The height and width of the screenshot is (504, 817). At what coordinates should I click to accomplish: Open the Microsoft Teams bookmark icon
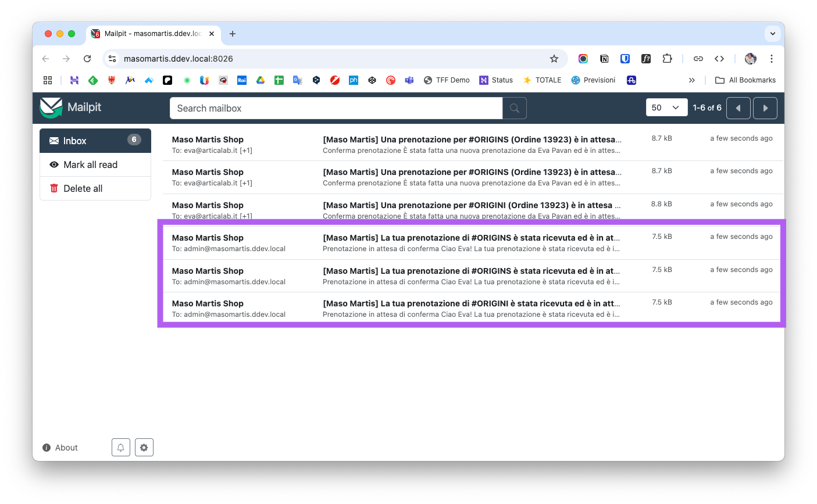click(409, 80)
